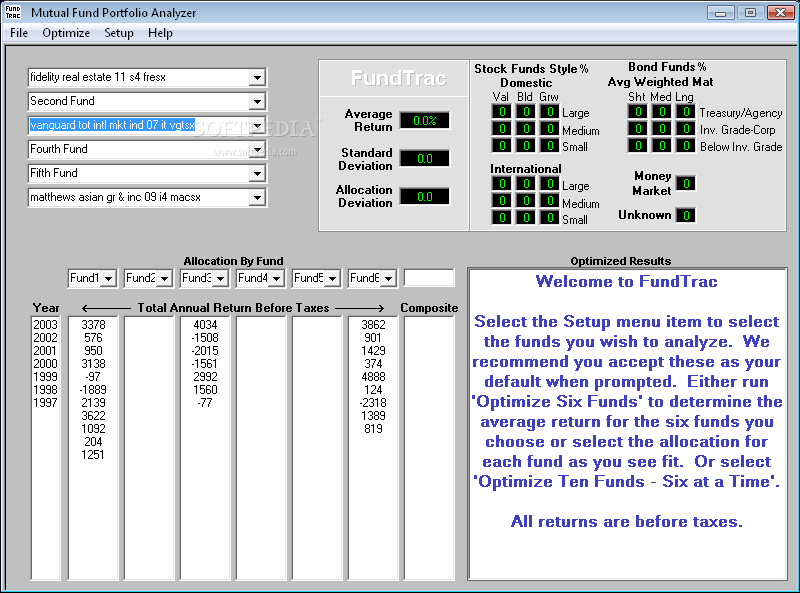The height and width of the screenshot is (593, 800).
Task: Click the empty Fund2 returns list
Action: point(149,448)
